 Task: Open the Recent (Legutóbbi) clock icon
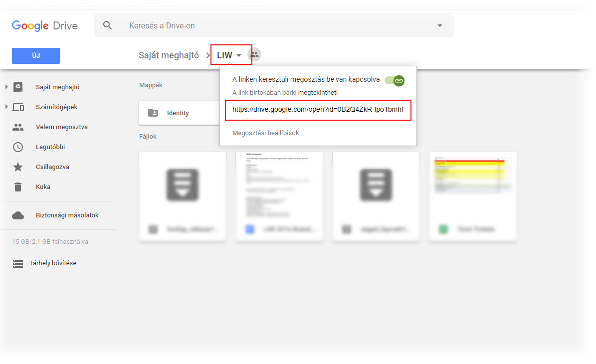pyautogui.click(x=18, y=147)
